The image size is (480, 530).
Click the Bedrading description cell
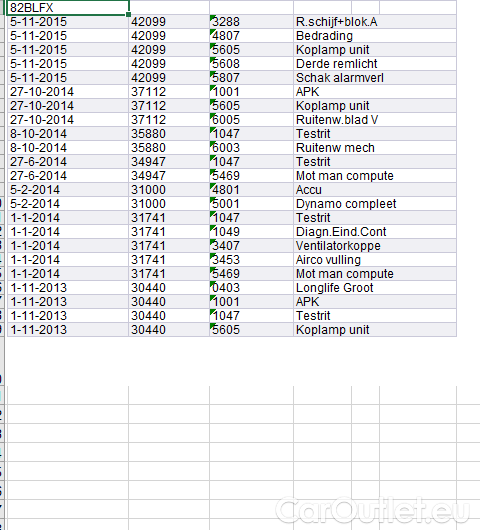(x=375, y=35)
